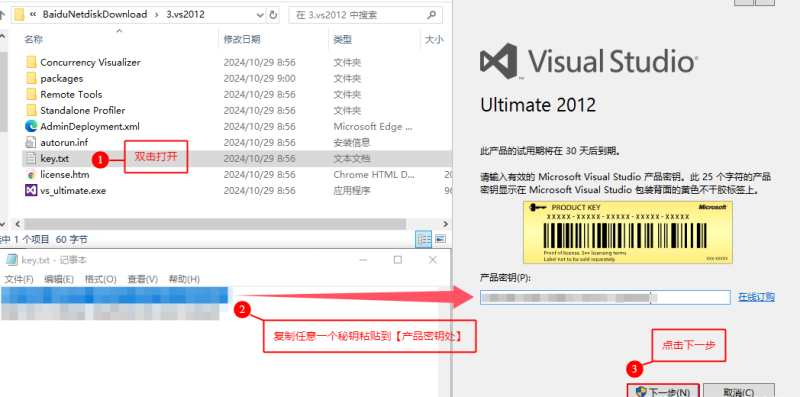This screenshot has height=397, width=800.
Task: Select the highlighted first key line in Notepad
Action: (114, 295)
